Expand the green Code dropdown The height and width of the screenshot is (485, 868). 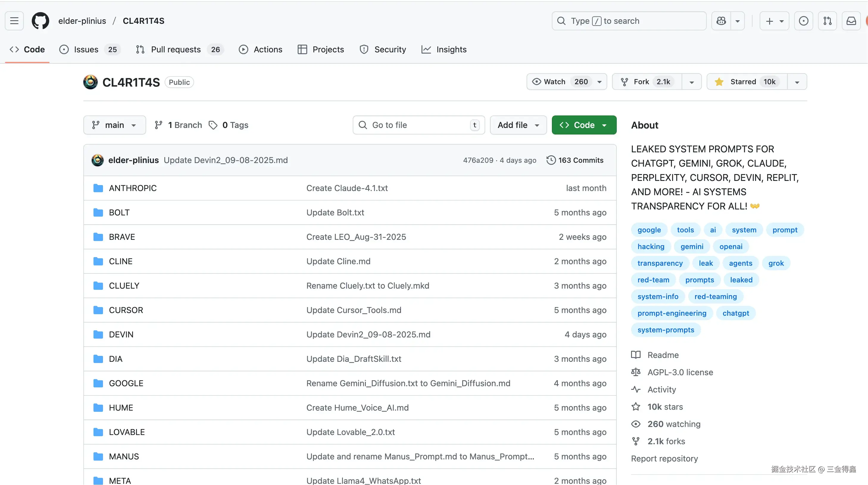click(584, 125)
